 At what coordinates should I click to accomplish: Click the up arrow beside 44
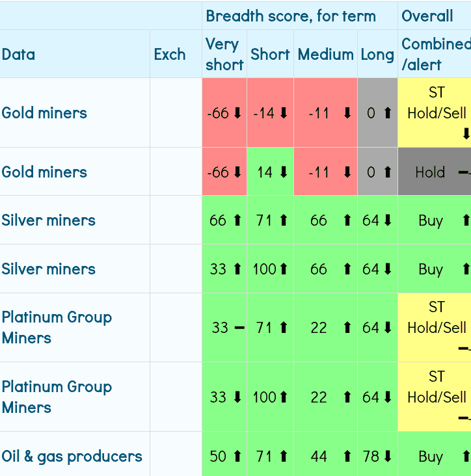click(x=347, y=456)
